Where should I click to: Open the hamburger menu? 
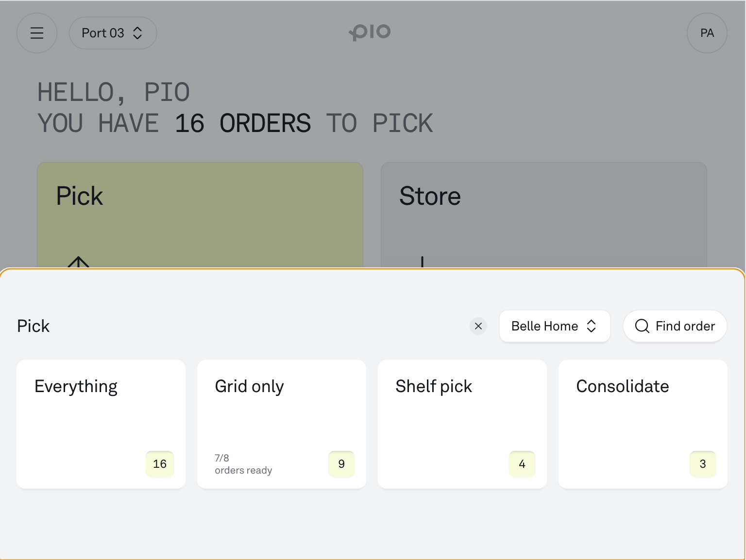point(37,33)
